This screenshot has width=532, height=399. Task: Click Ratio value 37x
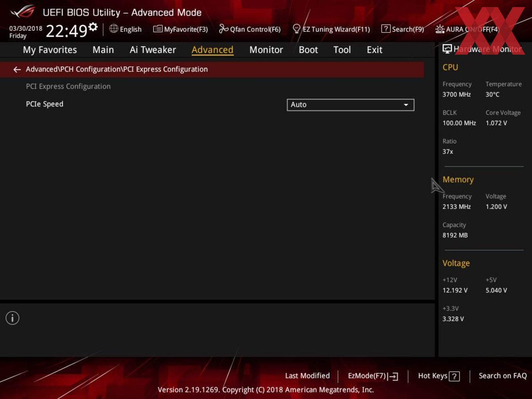pos(448,151)
